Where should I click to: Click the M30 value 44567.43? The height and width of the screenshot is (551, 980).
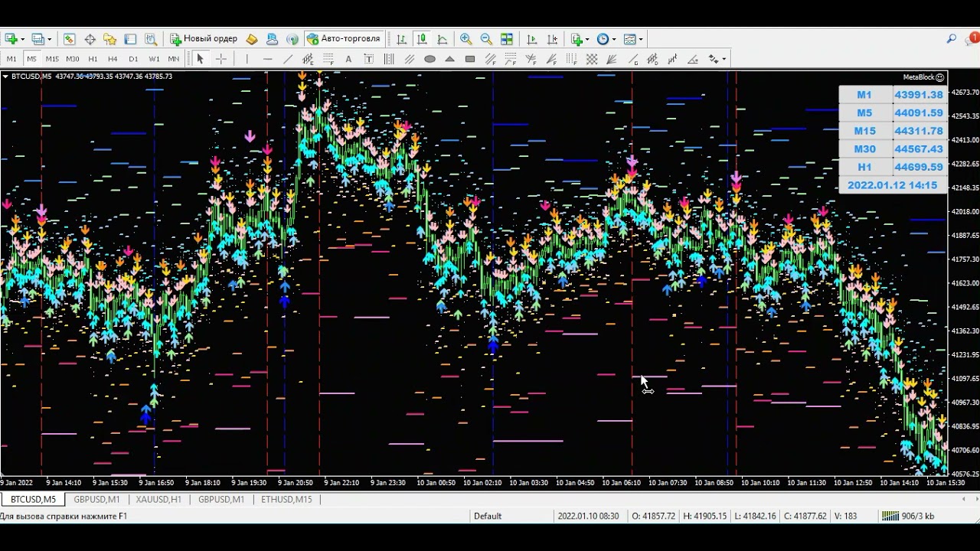pos(919,149)
